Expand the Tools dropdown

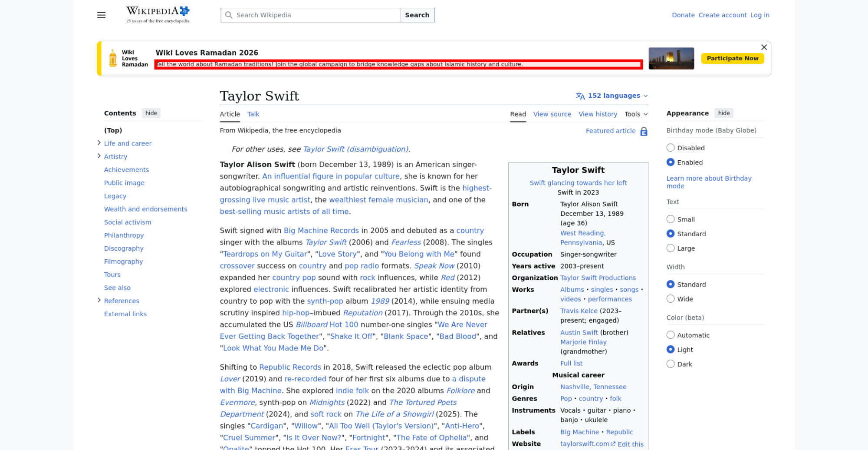pyautogui.click(x=636, y=114)
